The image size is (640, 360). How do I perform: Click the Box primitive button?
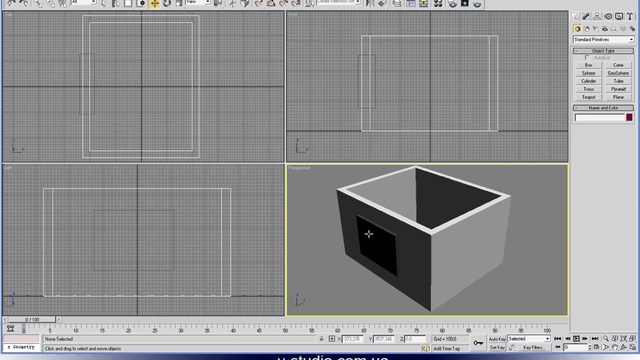point(589,65)
